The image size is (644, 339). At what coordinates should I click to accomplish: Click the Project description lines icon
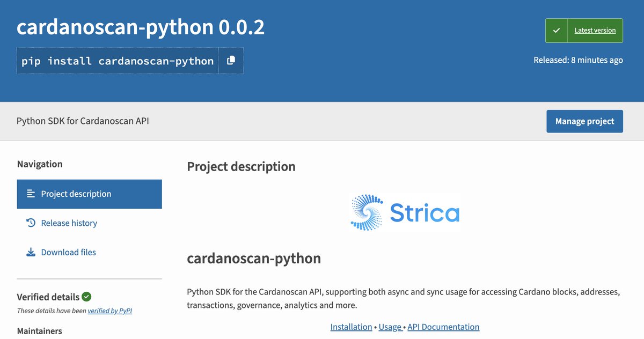tap(31, 194)
